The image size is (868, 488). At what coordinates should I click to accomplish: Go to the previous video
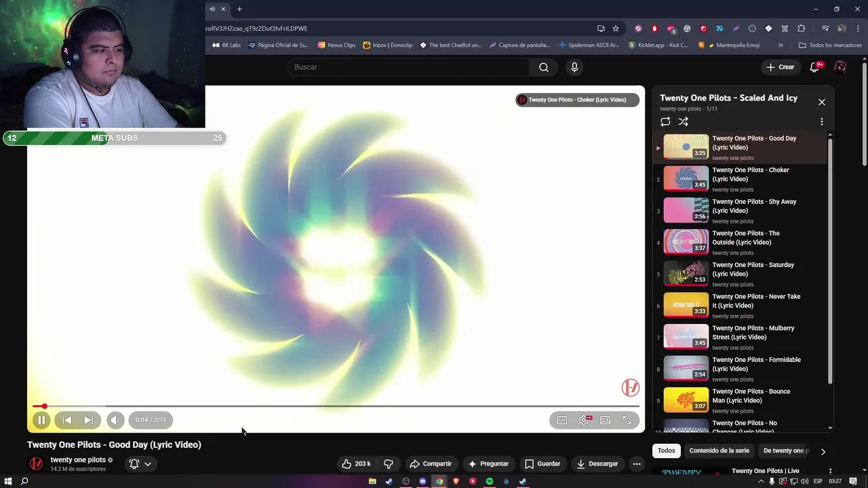(66, 420)
